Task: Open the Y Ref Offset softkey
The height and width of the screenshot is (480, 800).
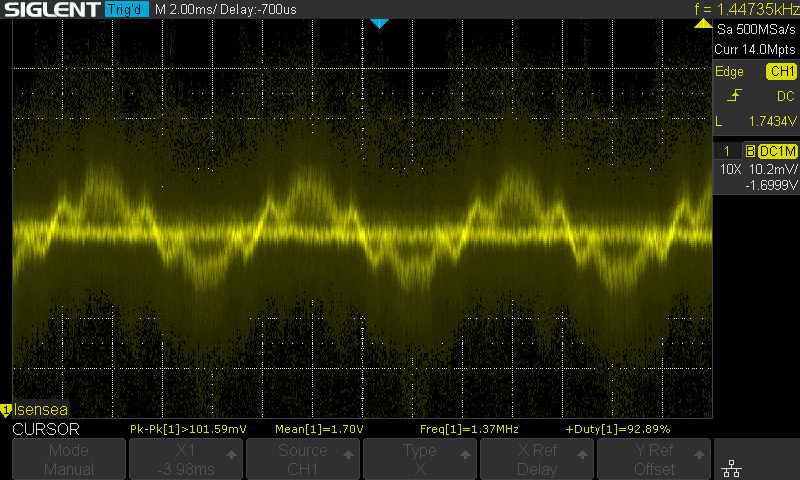Action: (654, 459)
